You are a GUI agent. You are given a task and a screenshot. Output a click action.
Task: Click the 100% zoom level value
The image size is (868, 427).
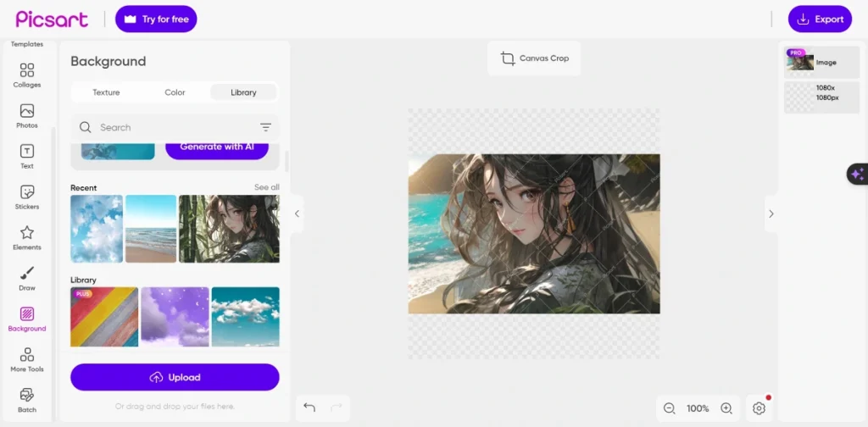click(x=698, y=408)
